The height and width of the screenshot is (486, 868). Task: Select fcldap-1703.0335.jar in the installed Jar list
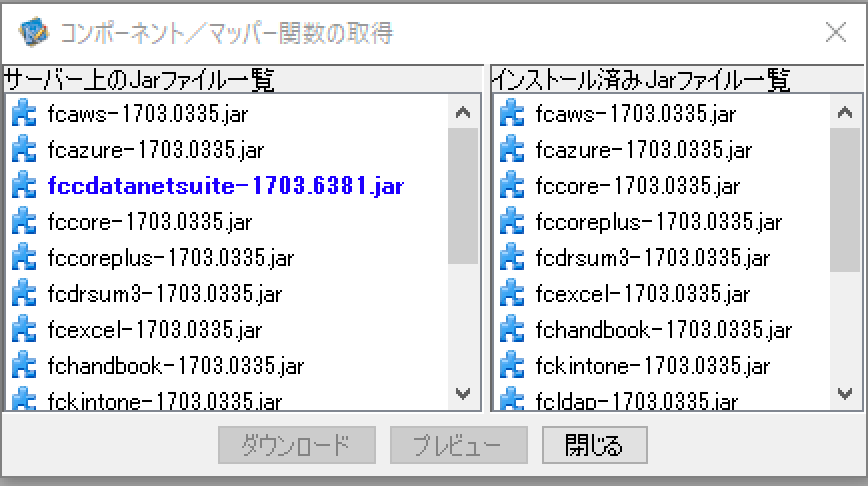click(x=637, y=401)
